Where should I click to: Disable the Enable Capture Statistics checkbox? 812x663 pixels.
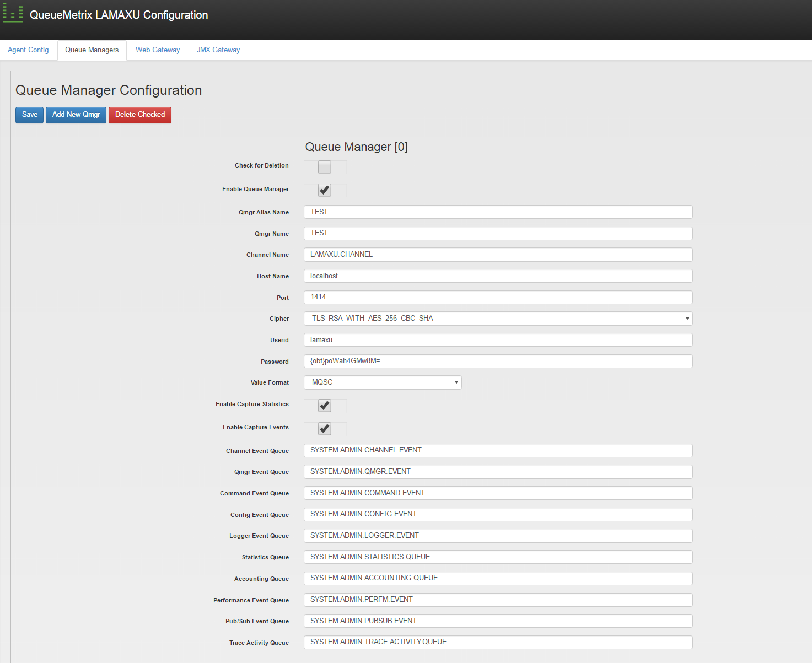(x=325, y=406)
